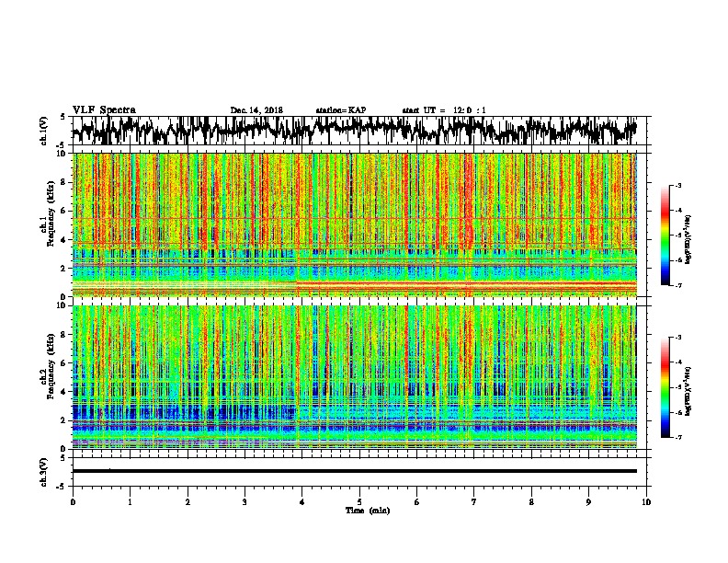Image resolution: width=728 pixels, height=563 pixels.
Task: Click the ch.2 color bar axis title
Action: click(688, 391)
